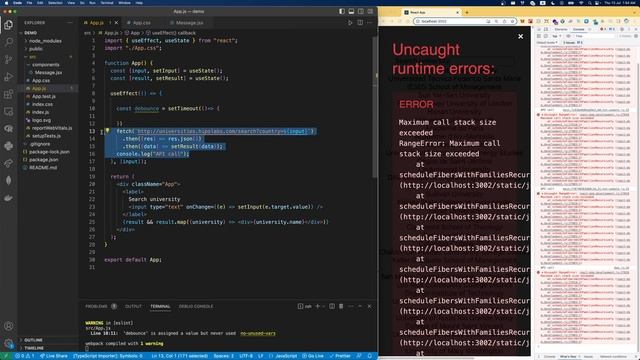Click Go Live in status bar
Image resolution: width=640 pixels, height=360 pixels.
(313, 356)
